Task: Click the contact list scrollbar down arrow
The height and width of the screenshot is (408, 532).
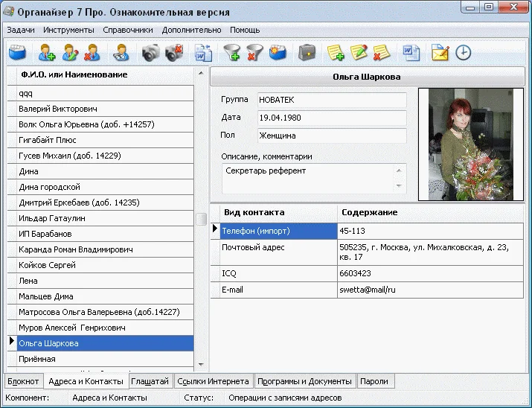Action: [201, 365]
